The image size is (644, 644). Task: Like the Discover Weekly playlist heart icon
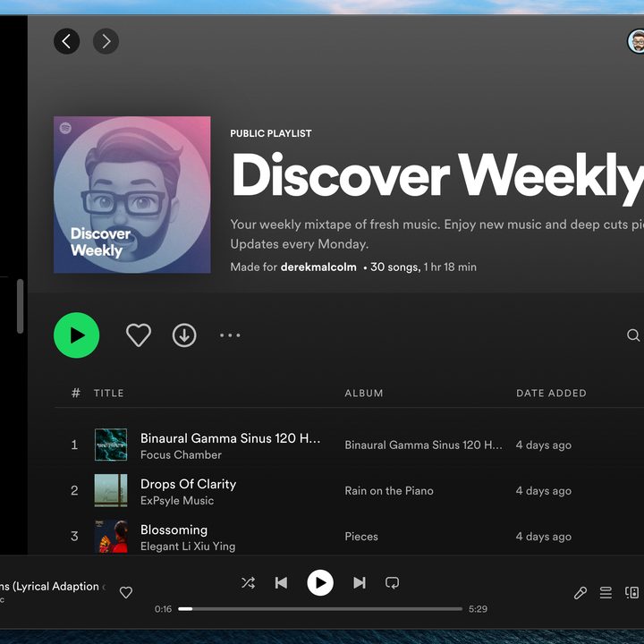(139, 335)
